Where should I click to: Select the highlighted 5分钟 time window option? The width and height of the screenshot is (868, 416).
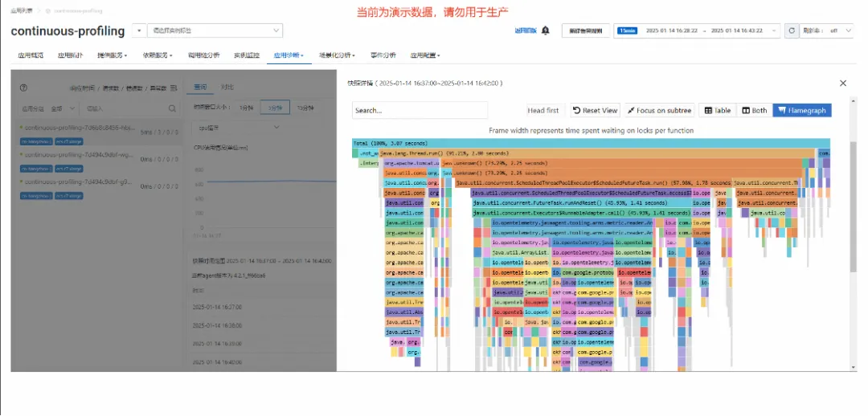point(275,108)
